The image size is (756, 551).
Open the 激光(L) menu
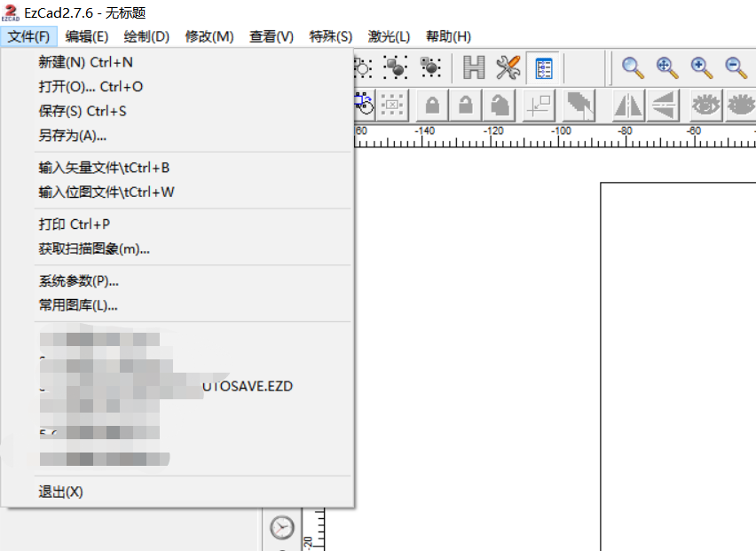tap(389, 36)
